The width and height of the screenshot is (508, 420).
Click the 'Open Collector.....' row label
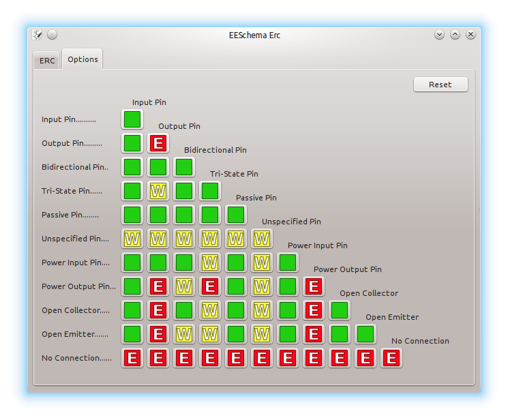pyautogui.click(x=76, y=310)
